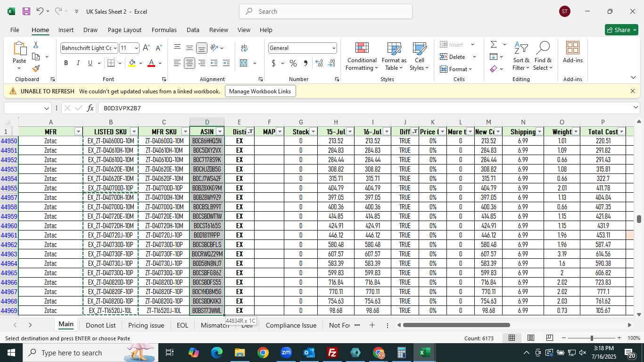
Task: Click the Save icon in title bar
Action: pos(26,11)
